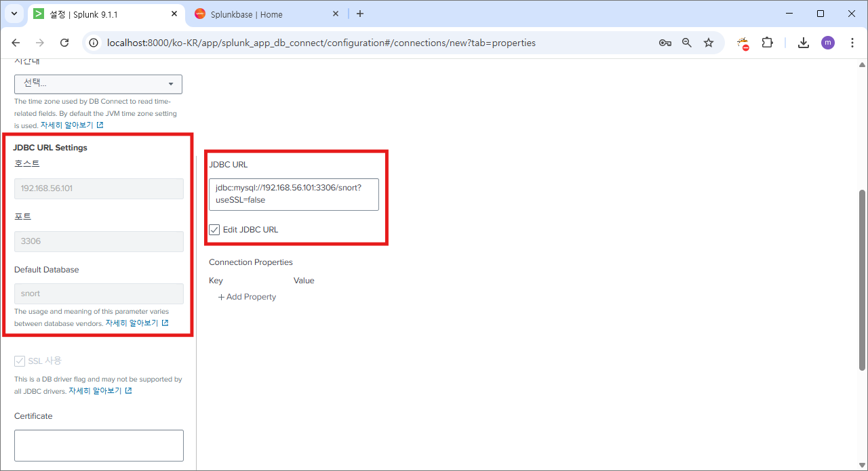
Task: Click the 호스트 field with 192.168.56.101
Action: [99, 188]
